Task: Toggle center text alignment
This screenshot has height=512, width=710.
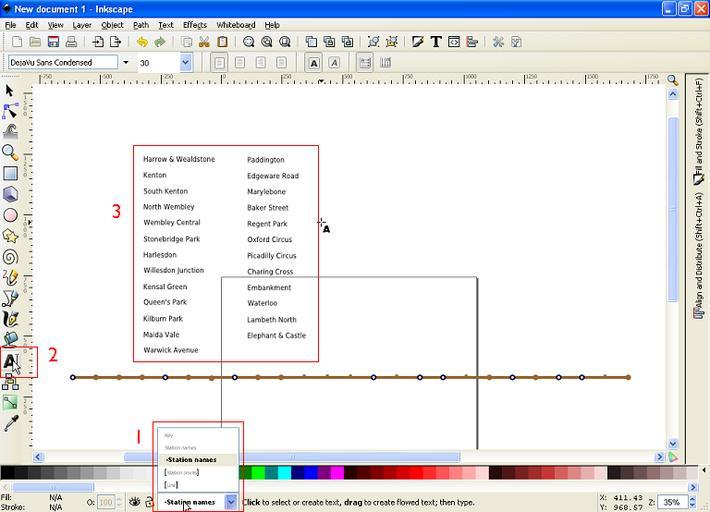Action: pos(240,62)
